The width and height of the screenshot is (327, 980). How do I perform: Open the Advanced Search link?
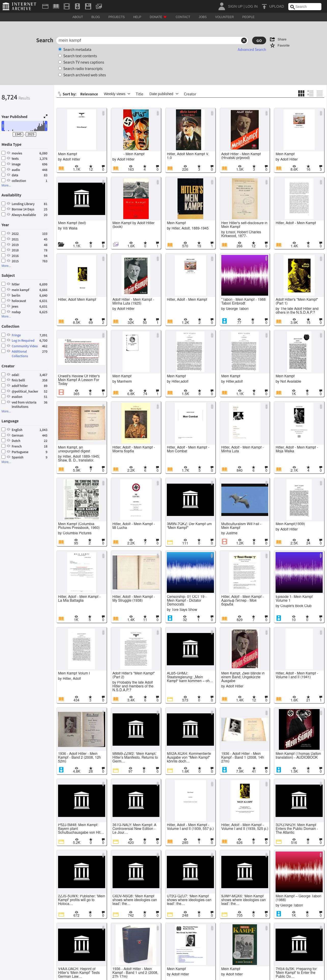[252, 49]
